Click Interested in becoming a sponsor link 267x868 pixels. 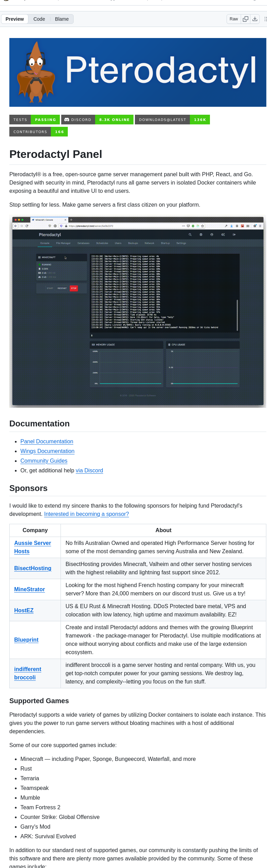(86, 514)
